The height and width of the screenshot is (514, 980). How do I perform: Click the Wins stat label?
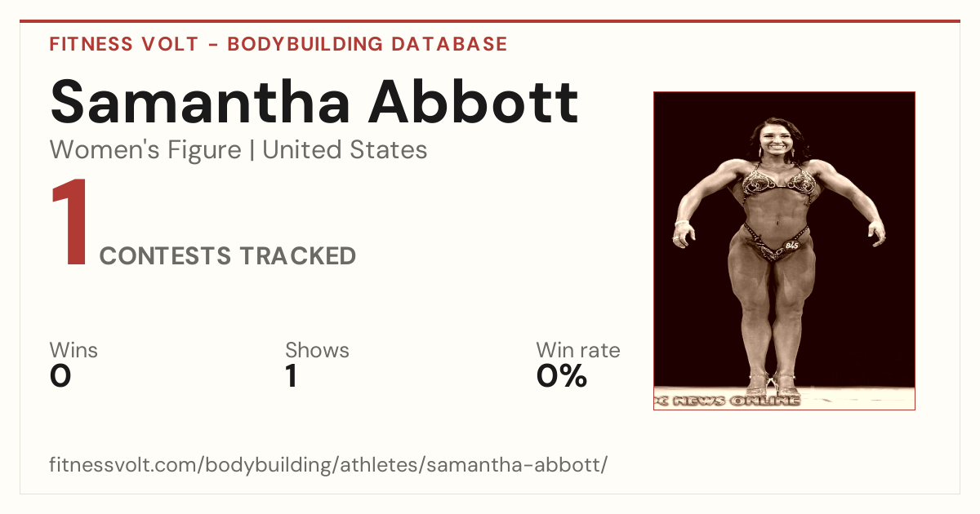click(73, 350)
